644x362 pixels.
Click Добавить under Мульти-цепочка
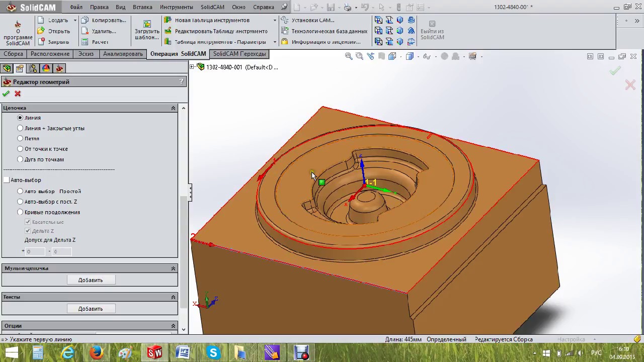[91, 280]
